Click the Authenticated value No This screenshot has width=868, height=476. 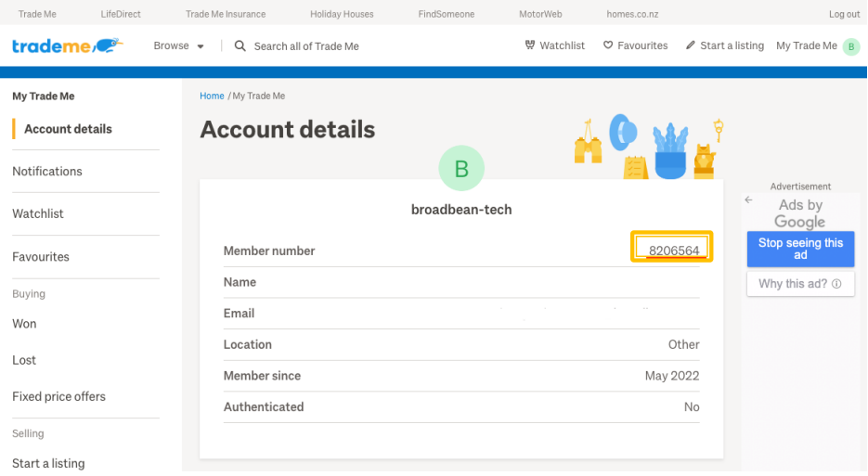click(x=692, y=406)
